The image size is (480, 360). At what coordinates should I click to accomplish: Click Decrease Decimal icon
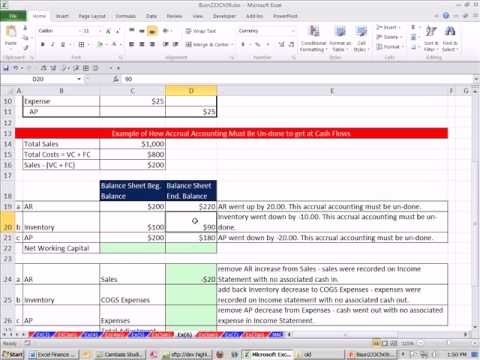coord(292,44)
